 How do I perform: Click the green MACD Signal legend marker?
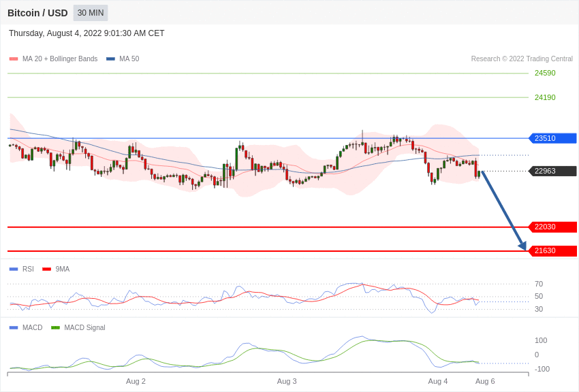55,328
